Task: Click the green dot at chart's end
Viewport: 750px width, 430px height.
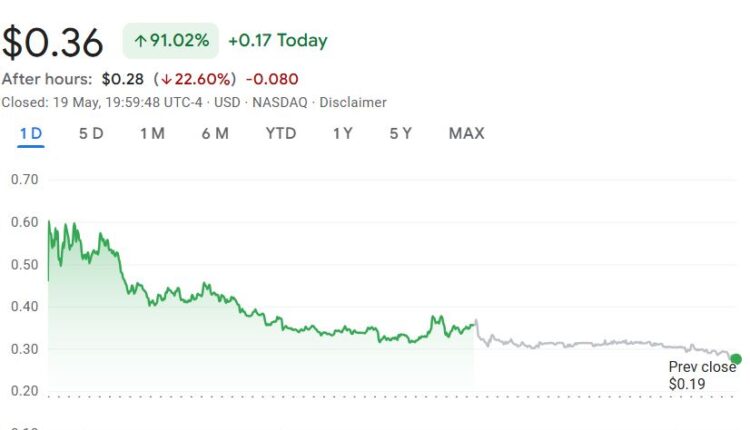Action: (736, 359)
